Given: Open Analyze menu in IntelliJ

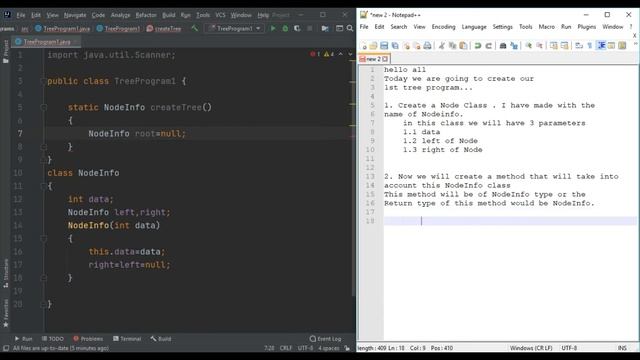Looking at the screenshot, I should coord(120,15).
